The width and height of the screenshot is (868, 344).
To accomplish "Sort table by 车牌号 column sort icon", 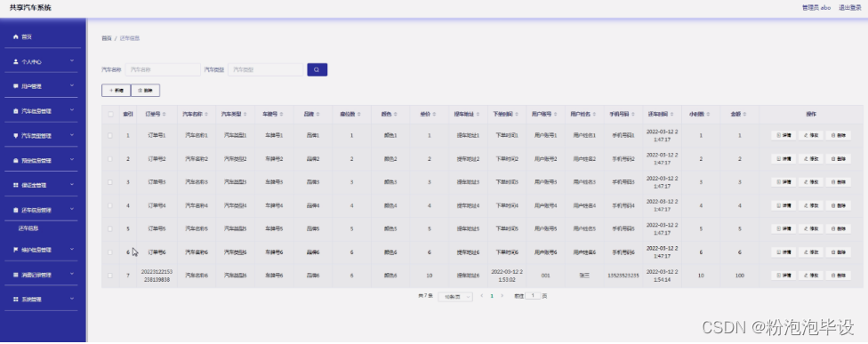I will pyautogui.click(x=282, y=115).
